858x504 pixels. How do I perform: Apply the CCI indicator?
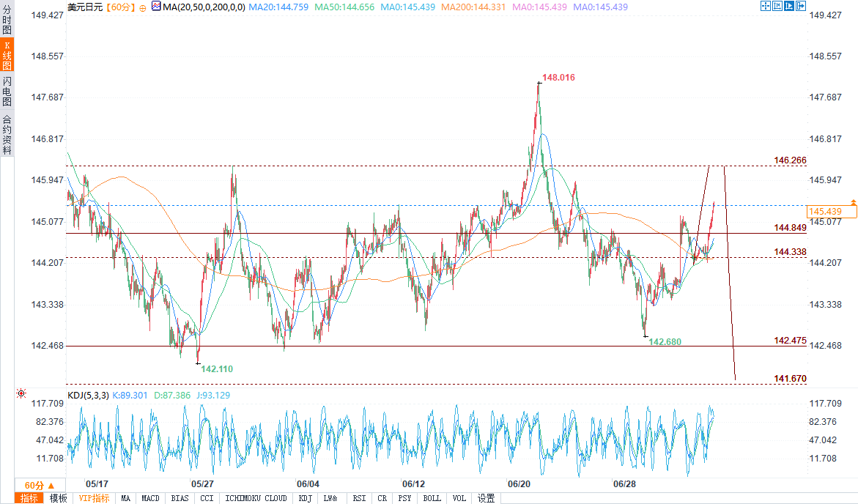(207, 498)
